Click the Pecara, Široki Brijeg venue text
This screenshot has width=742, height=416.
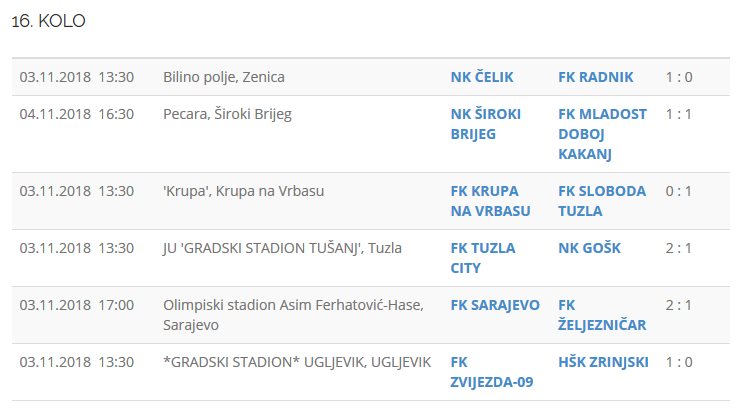point(227,114)
